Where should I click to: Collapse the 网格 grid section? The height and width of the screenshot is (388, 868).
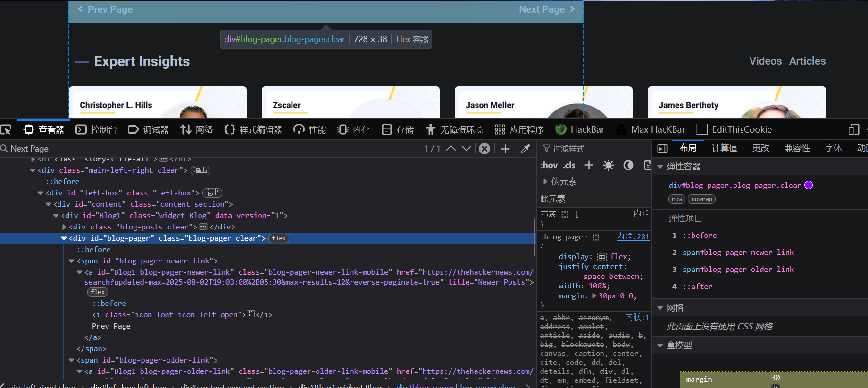point(660,308)
